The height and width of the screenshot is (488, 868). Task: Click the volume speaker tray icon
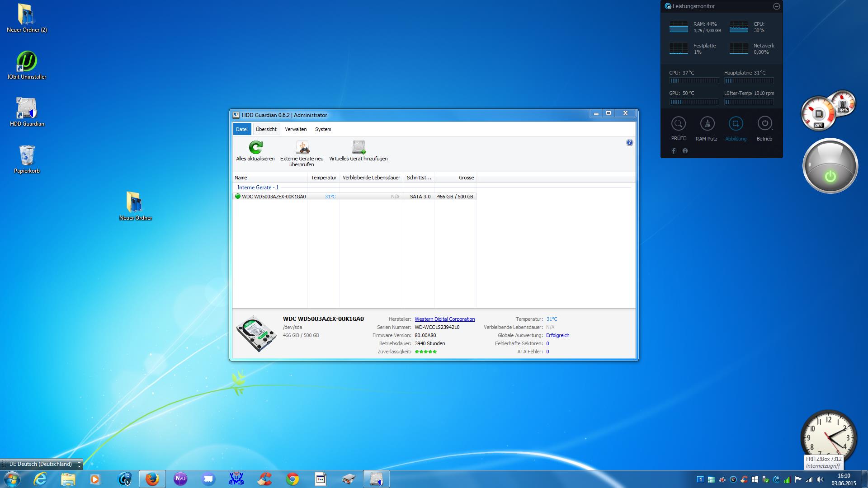[x=820, y=479]
